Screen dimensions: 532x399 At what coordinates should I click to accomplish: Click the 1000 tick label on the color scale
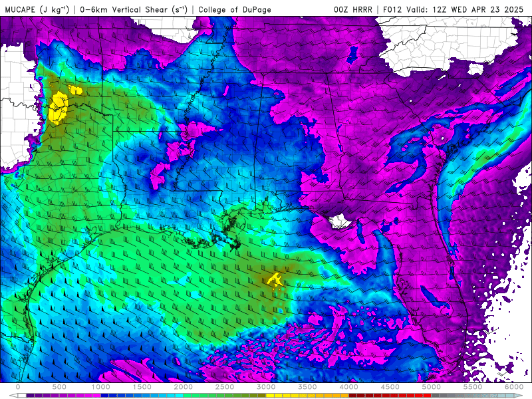pyautogui.click(x=101, y=386)
